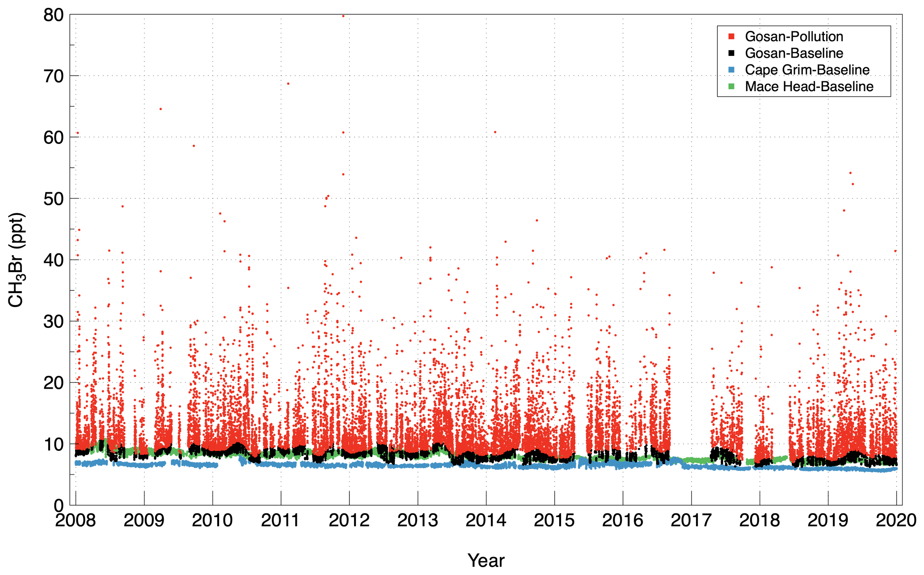
Task: Click the 80 y-axis tick label
Action: [53, 16]
